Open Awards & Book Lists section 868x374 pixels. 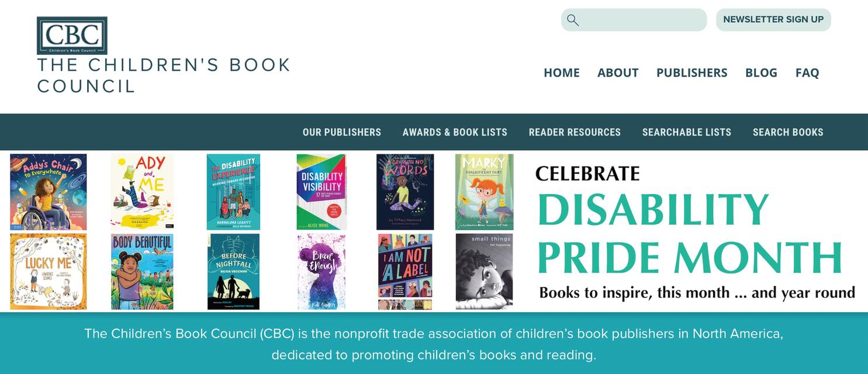pyautogui.click(x=455, y=132)
